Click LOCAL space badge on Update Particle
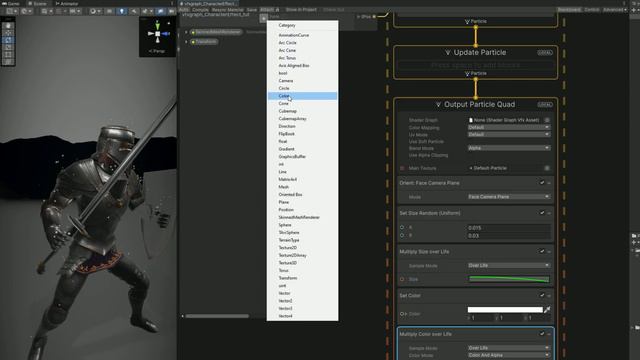 [x=544, y=53]
